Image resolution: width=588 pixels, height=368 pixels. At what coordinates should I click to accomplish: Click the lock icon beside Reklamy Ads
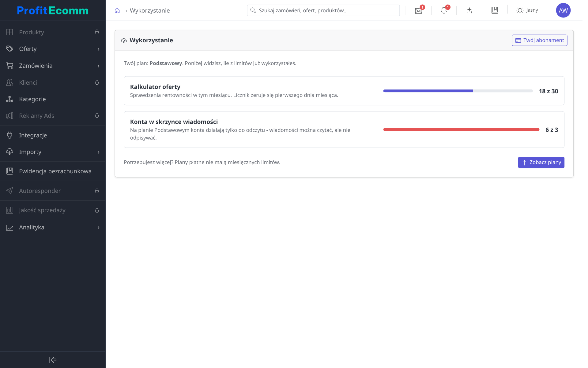[x=97, y=116]
